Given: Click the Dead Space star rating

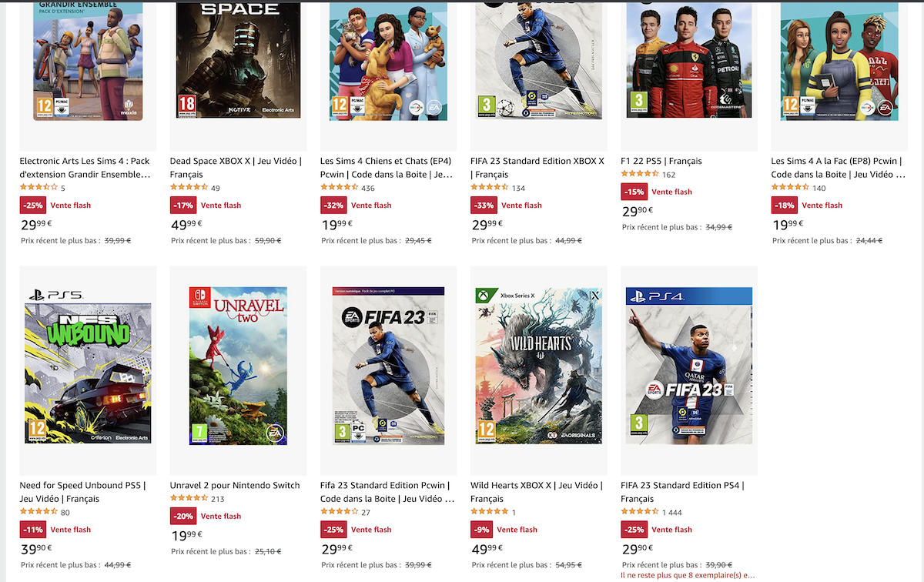Looking at the screenshot, I should (x=189, y=188).
